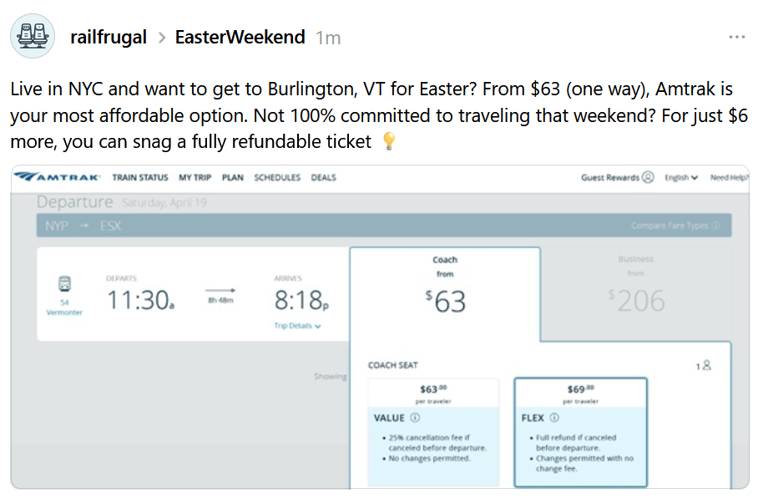Click the railfrugal username
This screenshot has width=768, height=504.
coord(108,37)
